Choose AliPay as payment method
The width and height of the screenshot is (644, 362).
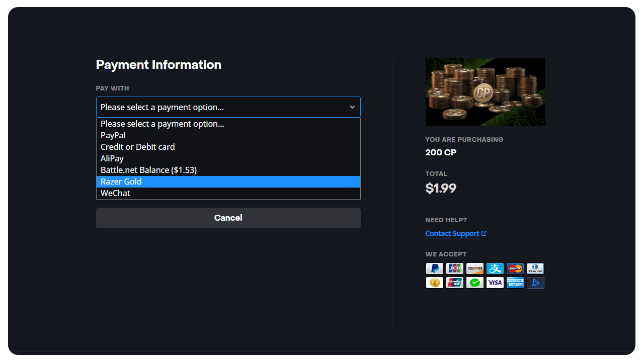coord(228,158)
